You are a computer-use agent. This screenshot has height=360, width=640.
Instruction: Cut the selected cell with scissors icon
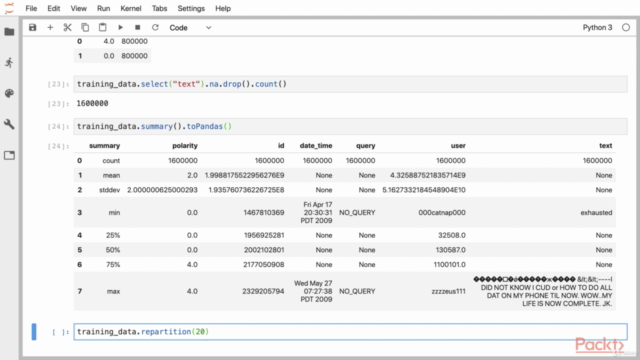click(67, 27)
